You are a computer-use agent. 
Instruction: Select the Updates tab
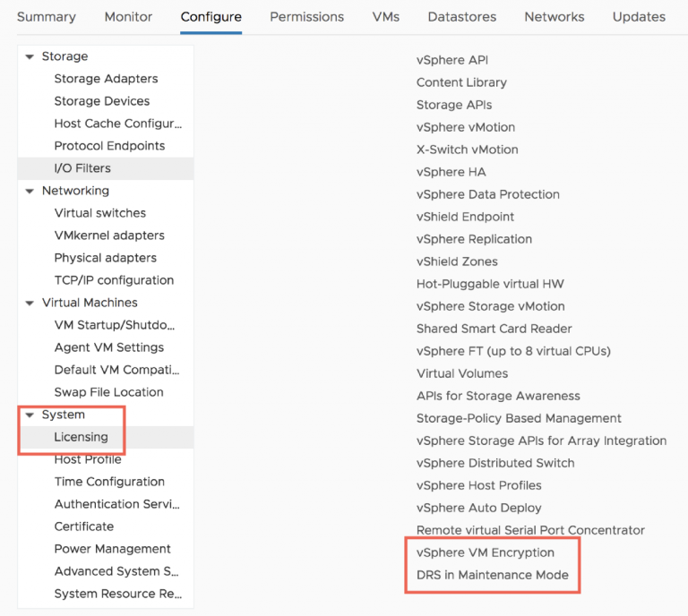[x=639, y=17]
